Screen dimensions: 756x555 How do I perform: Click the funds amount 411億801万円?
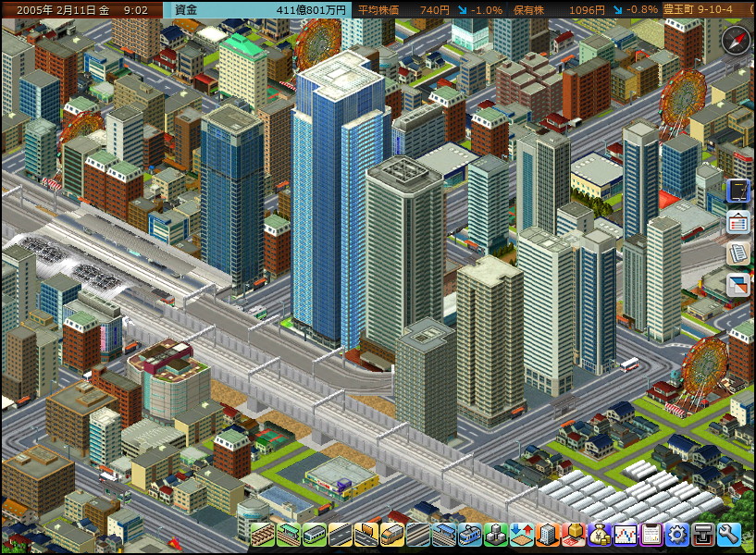[311, 9]
